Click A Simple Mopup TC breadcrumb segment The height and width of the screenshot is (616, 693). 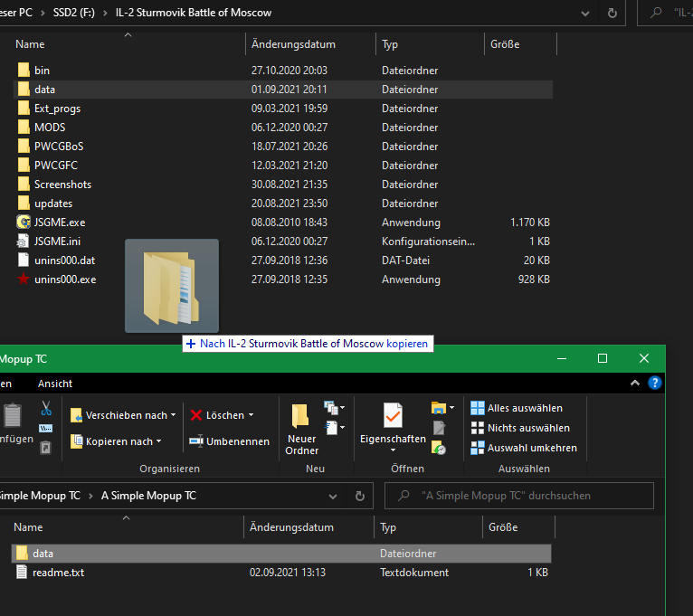tap(148, 496)
